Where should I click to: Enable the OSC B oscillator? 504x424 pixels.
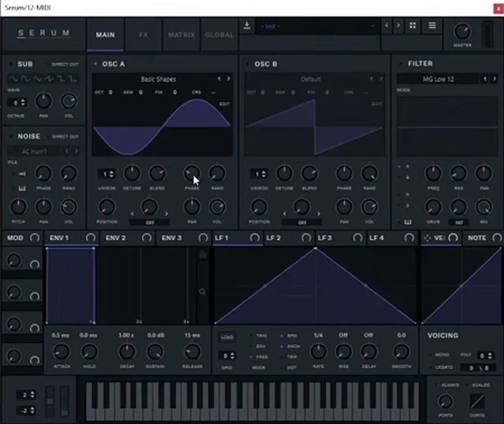247,63
